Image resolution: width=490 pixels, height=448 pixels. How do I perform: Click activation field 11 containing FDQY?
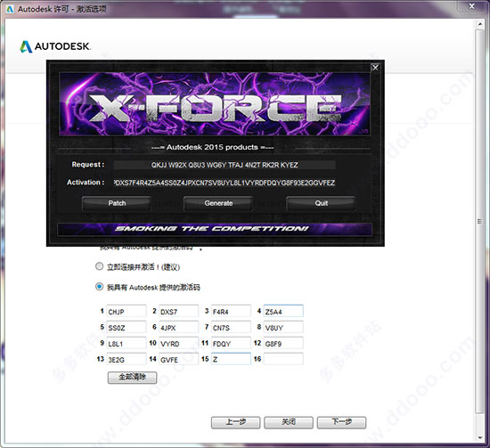point(231,343)
